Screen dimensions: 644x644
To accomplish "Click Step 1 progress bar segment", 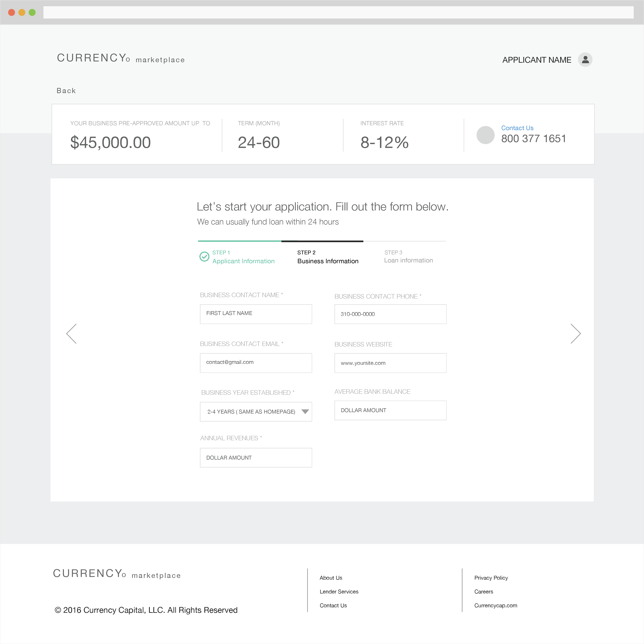I will point(239,241).
